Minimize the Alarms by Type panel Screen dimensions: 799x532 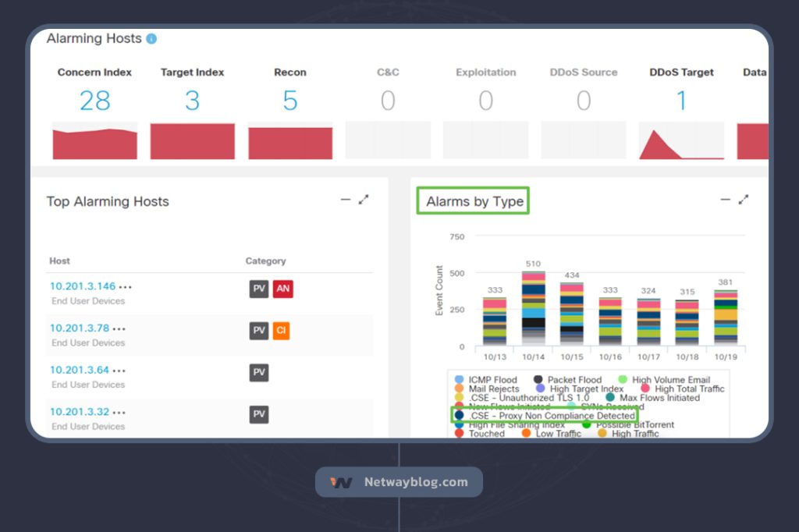coord(725,200)
